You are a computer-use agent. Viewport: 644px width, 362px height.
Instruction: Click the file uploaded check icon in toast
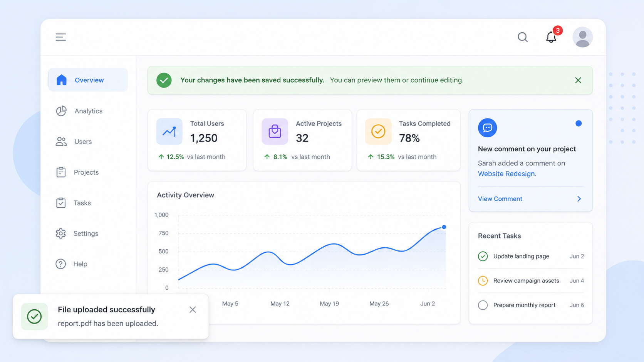click(34, 317)
